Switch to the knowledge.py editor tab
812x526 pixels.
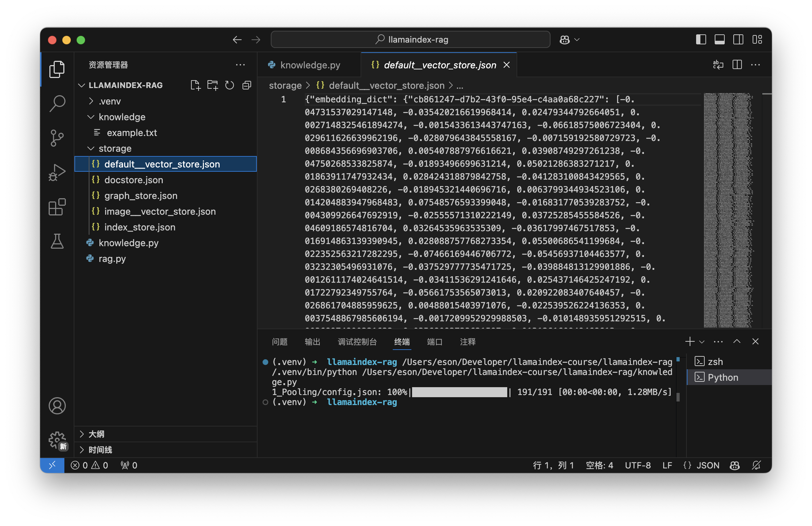coord(310,65)
